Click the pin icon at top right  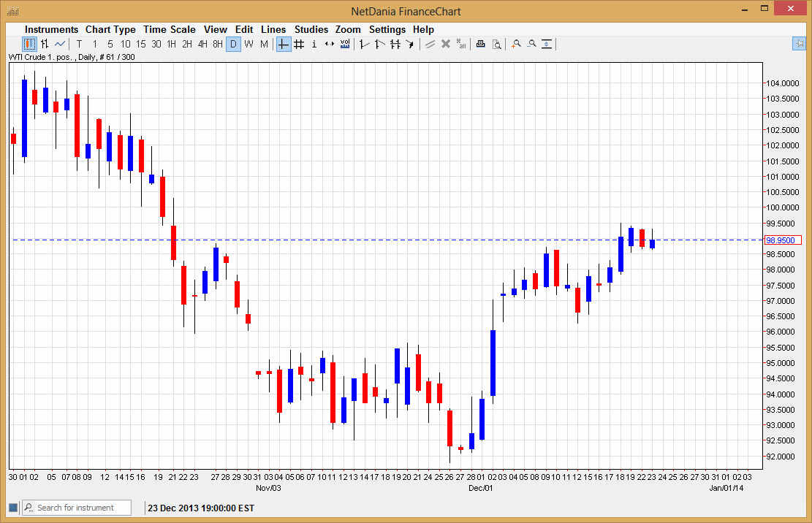[x=799, y=44]
